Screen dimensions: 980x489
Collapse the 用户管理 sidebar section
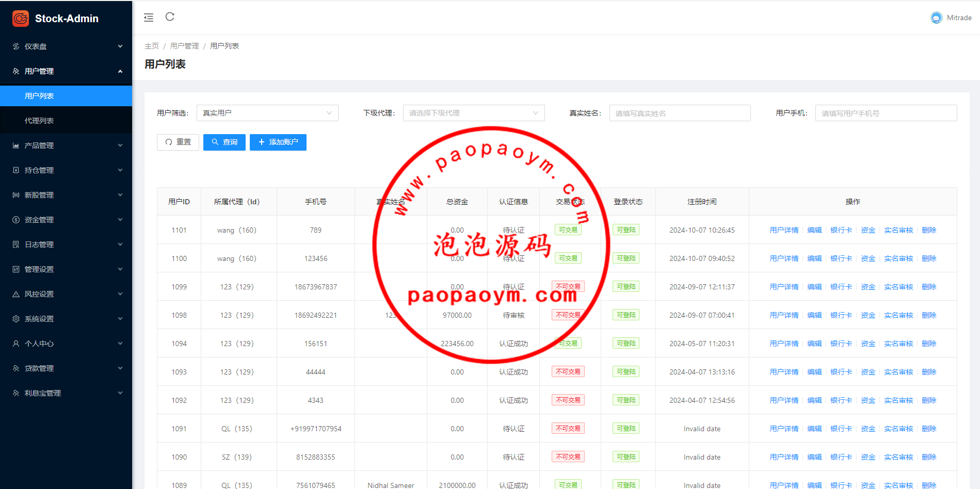pyautogui.click(x=66, y=71)
